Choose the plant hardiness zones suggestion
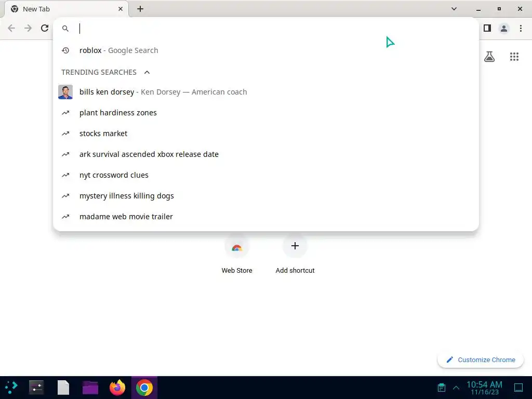The width and height of the screenshot is (532, 399). 266,113
